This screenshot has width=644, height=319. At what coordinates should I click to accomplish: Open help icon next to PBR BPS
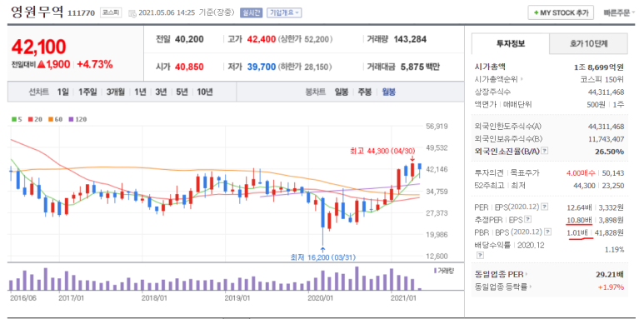(547, 232)
